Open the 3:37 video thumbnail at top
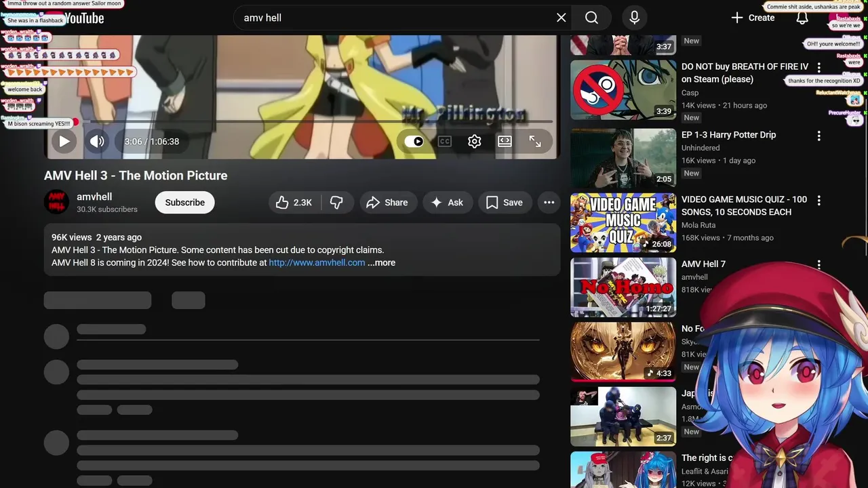Image resolution: width=868 pixels, height=488 pixels. [x=623, y=45]
